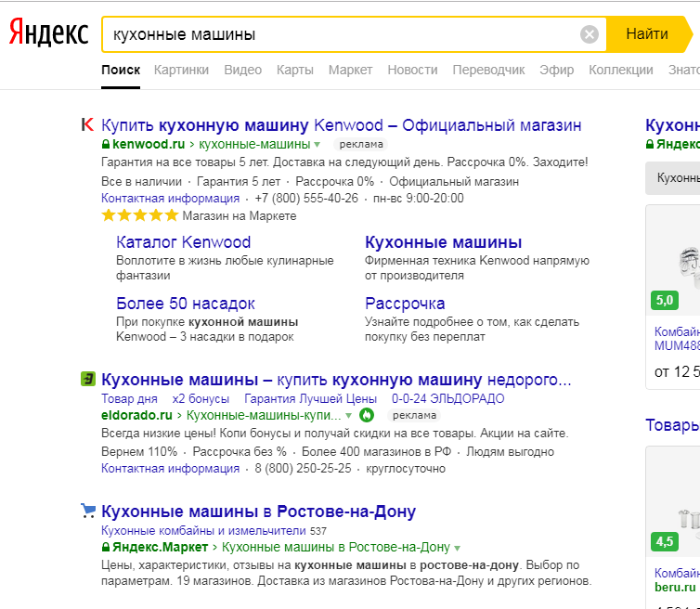Click the green 4,5 rating badge
700x609 pixels.
pos(665,541)
